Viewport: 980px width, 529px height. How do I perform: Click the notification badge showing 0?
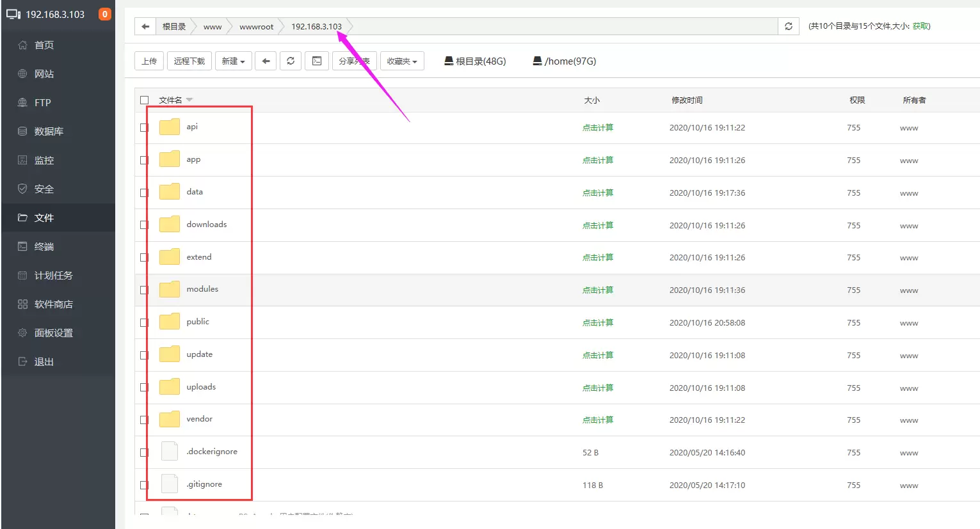click(x=105, y=14)
